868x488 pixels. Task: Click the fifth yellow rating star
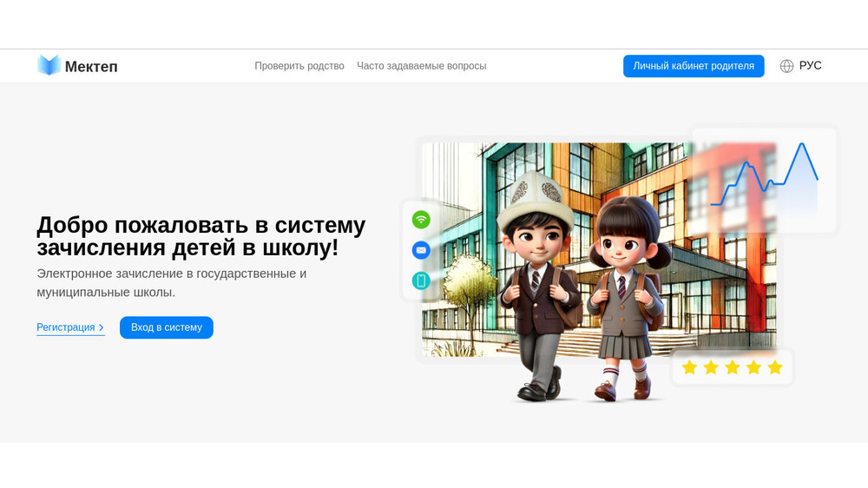775,367
